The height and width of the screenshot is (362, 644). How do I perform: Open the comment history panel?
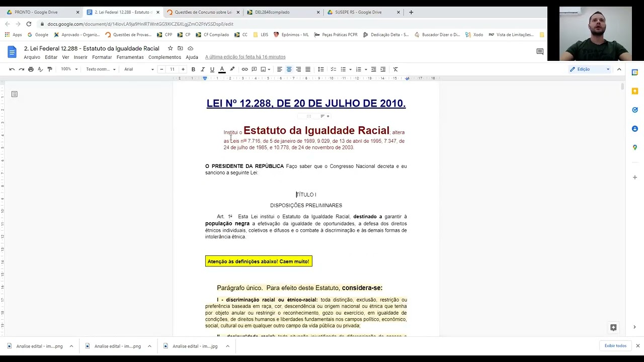coord(540,52)
